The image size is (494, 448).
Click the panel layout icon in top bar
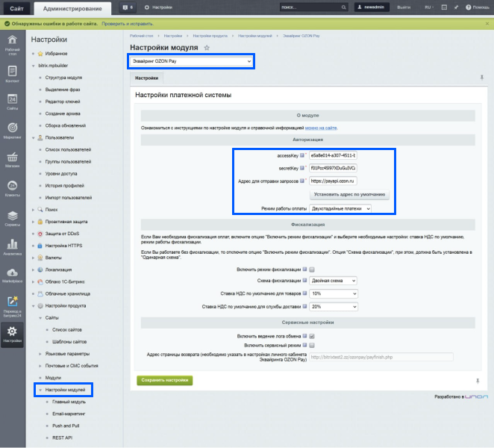coord(444,7)
